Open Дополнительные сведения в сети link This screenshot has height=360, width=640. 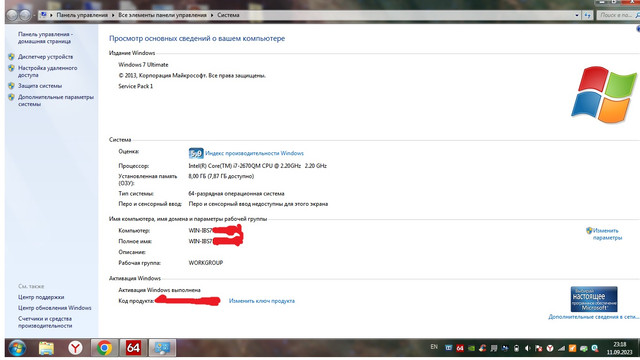(x=594, y=317)
